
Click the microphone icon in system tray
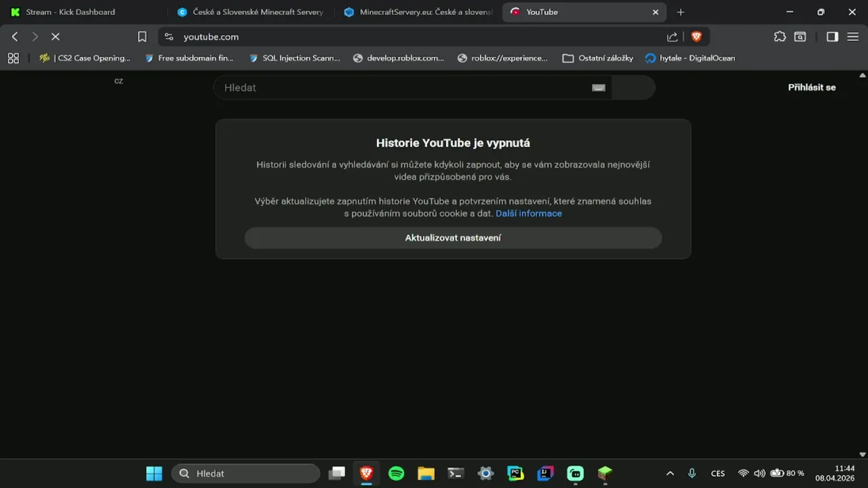pyautogui.click(x=692, y=473)
